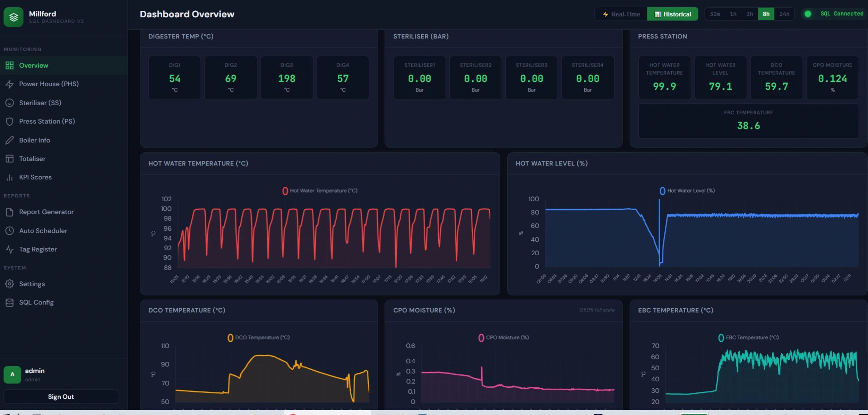
Task: Click the DIG3 198 °C value card
Action: coord(287,78)
